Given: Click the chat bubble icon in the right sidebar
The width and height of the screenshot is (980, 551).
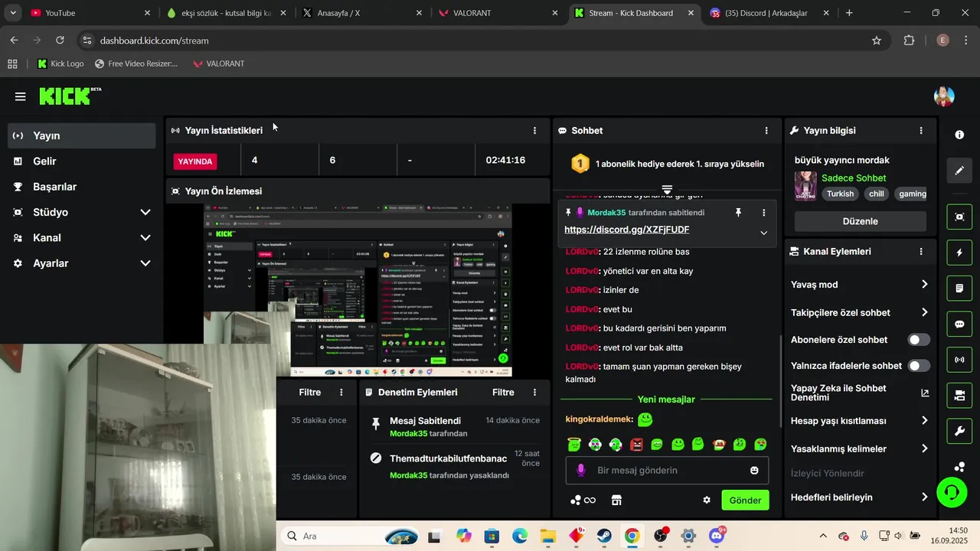Looking at the screenshot, I should point(959,324).
